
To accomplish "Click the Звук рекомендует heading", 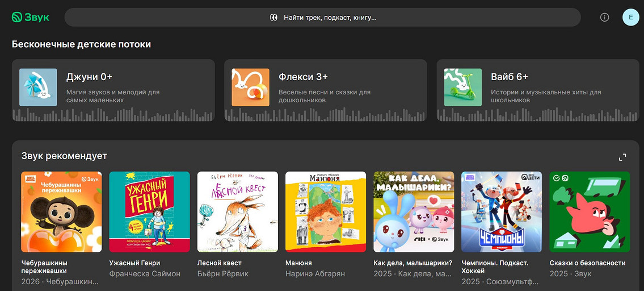I will pos(64,156).
